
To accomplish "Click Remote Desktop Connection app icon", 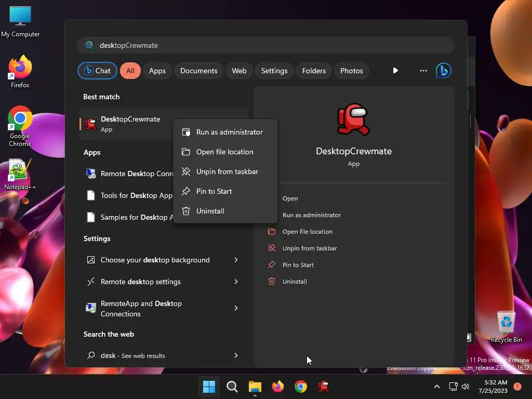I will point(90,174).
